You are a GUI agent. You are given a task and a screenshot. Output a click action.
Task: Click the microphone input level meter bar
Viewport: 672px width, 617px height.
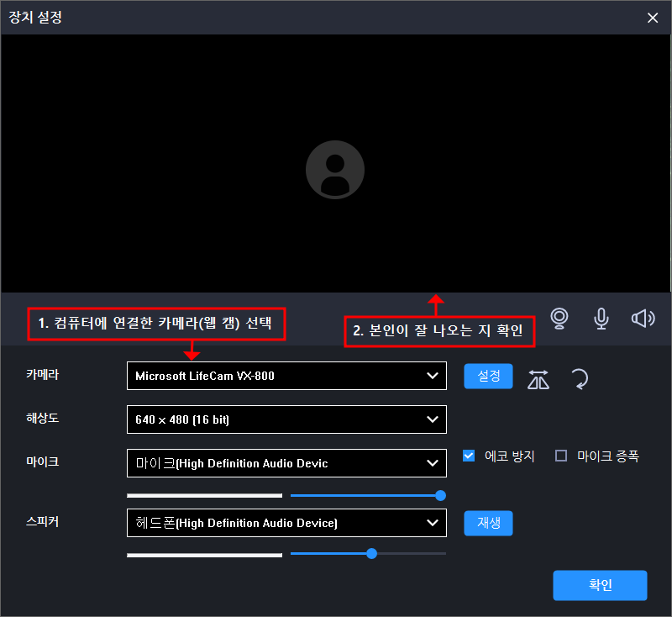pos(204,496)
